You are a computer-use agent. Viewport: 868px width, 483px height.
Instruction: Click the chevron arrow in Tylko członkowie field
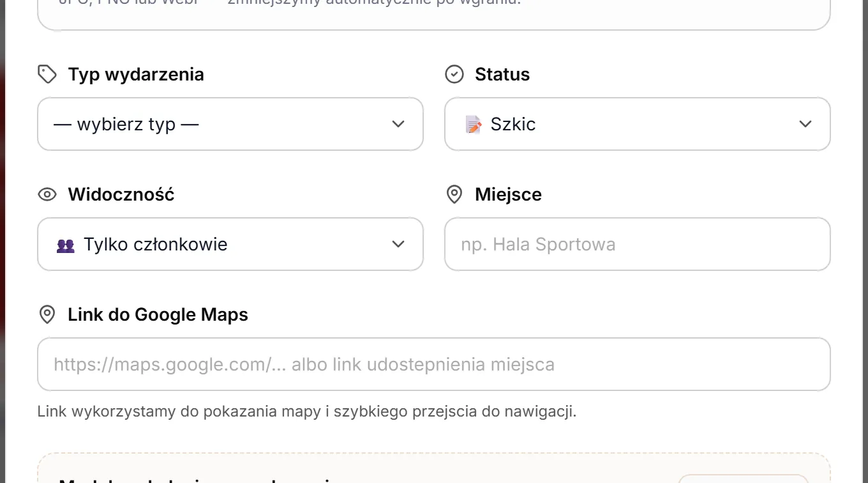(398, 244)
